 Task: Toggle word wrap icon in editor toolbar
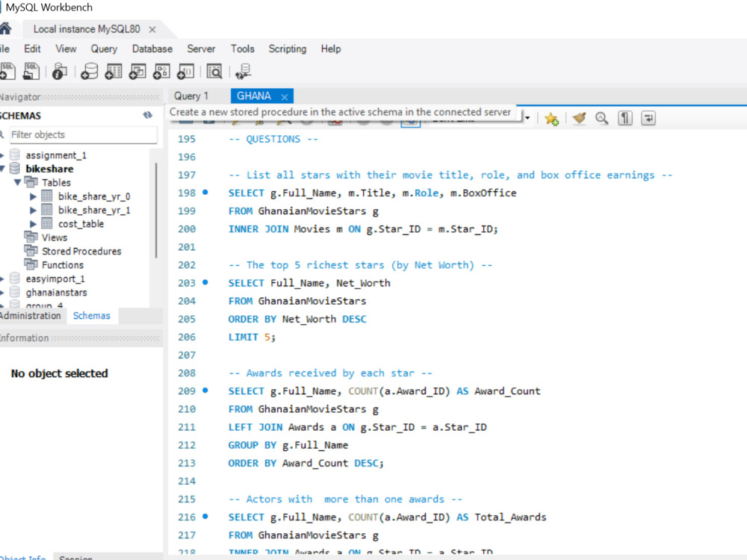click(x=648, y=118)
